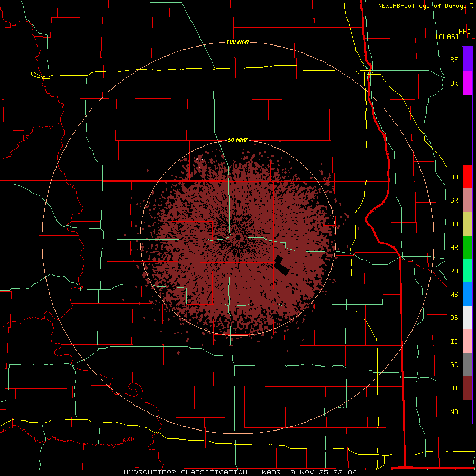
Task: Select the GR pink legend swatch
Action: [x=467, y=200]
